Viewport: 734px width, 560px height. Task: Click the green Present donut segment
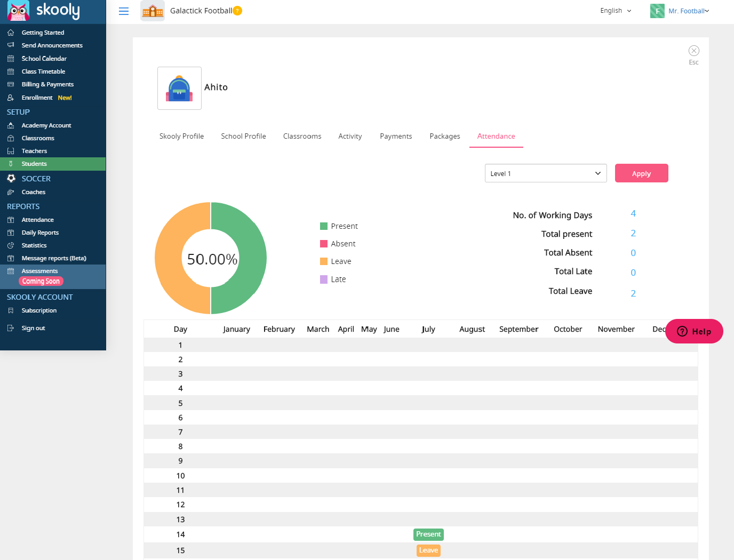point(252,258)
